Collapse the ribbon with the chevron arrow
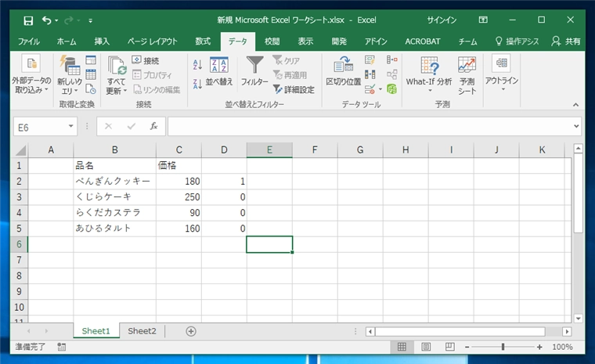The image size is (595, 364). (x=575, y=105)
